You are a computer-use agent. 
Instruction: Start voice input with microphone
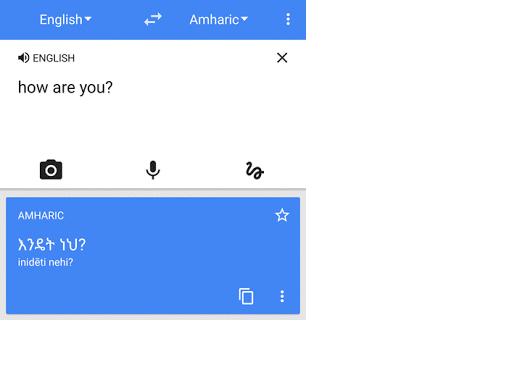click(x=153, y=170)
